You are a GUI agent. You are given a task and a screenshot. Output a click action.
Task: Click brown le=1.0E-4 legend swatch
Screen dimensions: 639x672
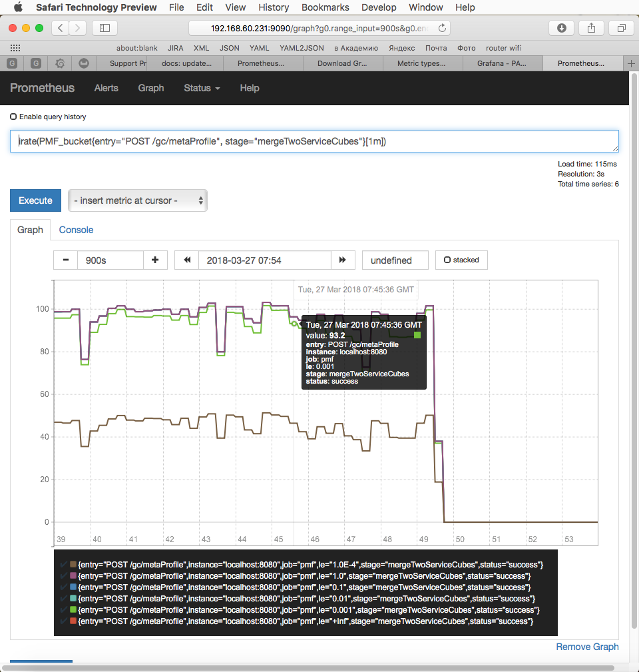pyautogui.click(x=73, y=564)
